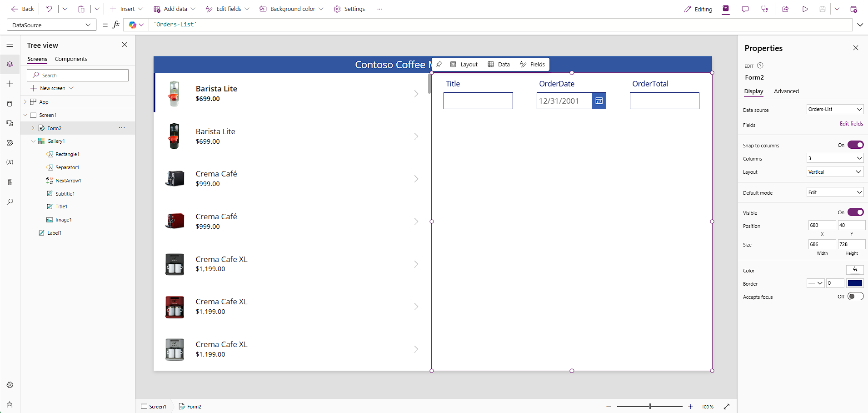Select the Tree view layers icon
The height and width of the screenshot is (413, 868).
click(x=10, y=64)
